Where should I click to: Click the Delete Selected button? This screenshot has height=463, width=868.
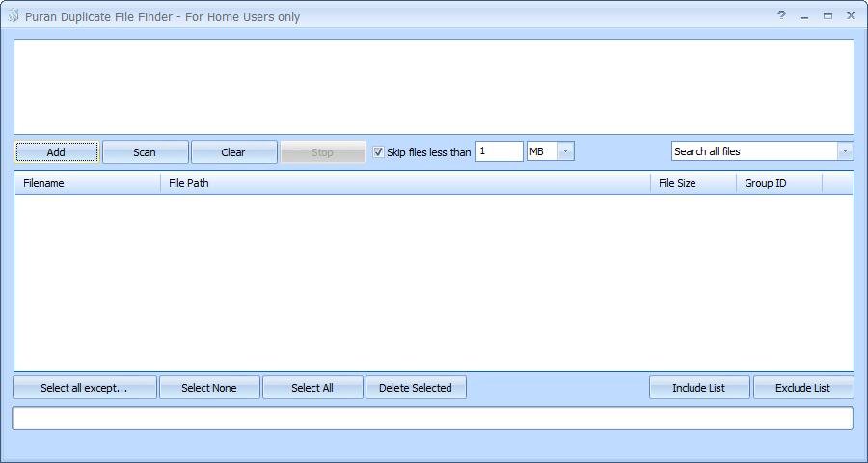416,388
